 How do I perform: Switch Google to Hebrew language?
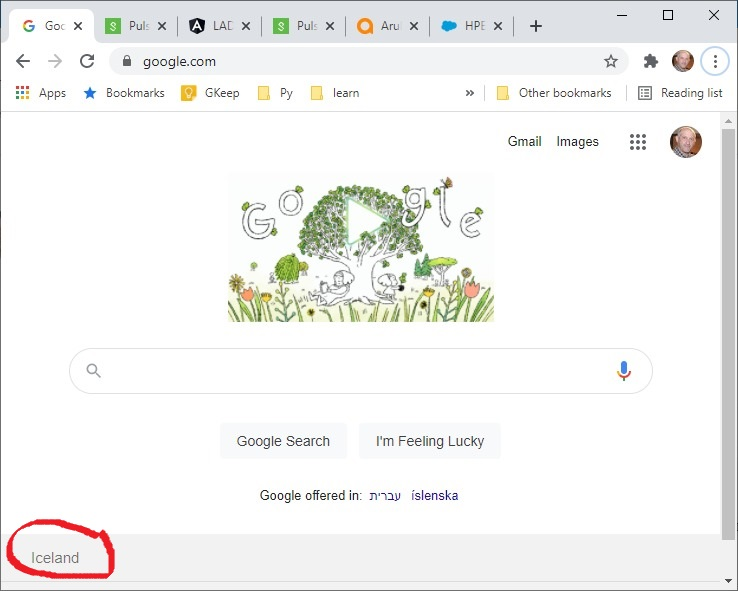(385, 495)
